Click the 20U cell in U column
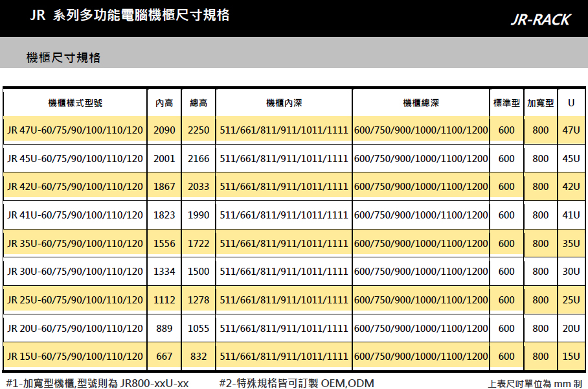Viewport: 588px width, 389px height. coord(571,328)
